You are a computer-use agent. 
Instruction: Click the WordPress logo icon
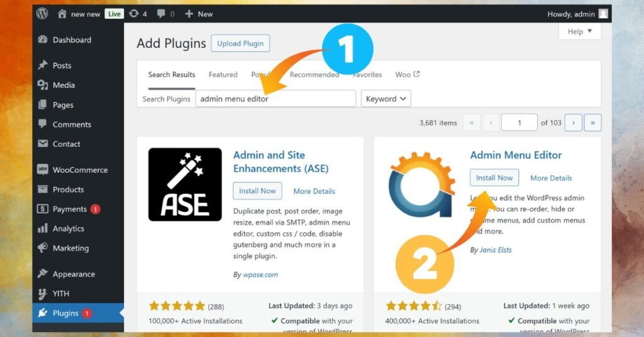click(42, 14)
